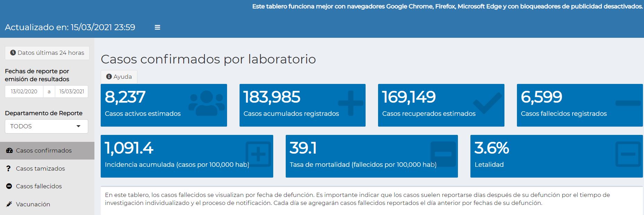The image size is (644, 215).
Task: Click the syringe icon of Vacunación
Action: point(9,204)
